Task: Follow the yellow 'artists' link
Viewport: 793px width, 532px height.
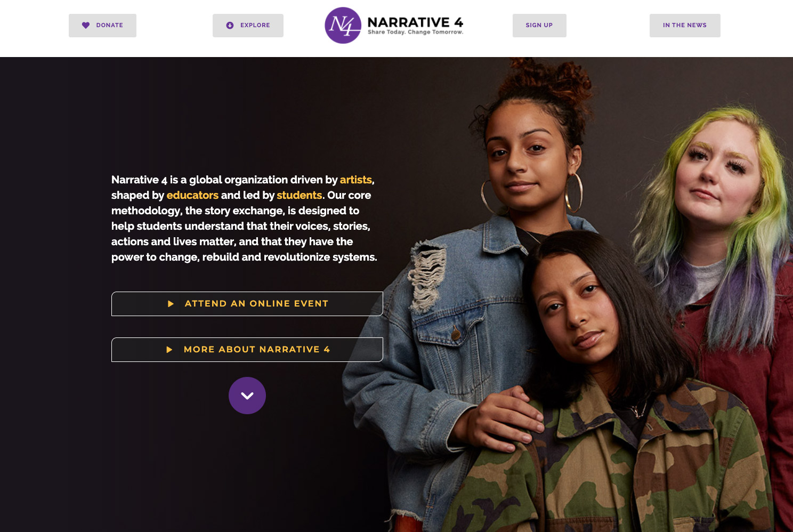Action: 356,180
